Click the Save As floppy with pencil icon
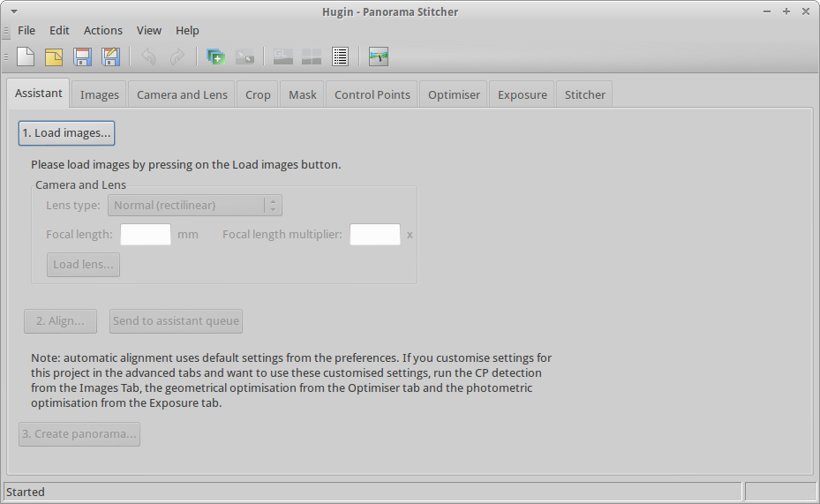The width and height of the screenshot is (820, 504). (x=110, y=57)
